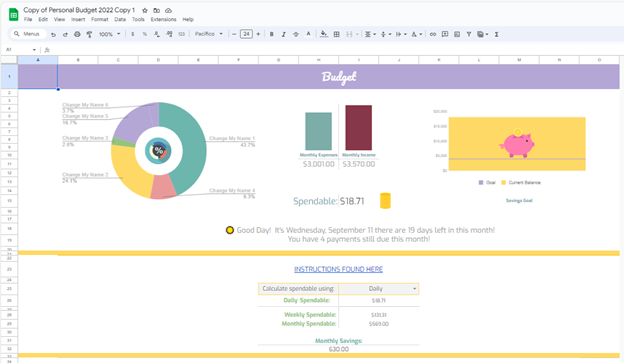624x363 pixels.
Task: Toggle bold formatting
Action: tap(272, 34)
